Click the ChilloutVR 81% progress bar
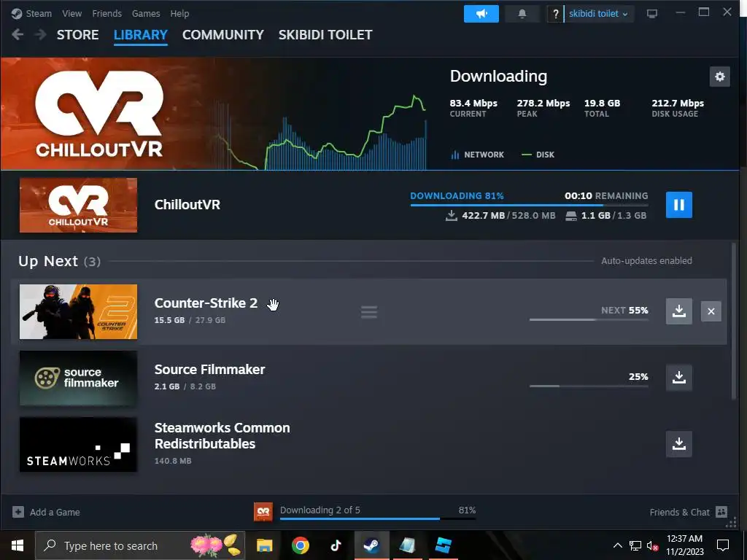The width and height of the screenshot is (747, 560). 529,205
